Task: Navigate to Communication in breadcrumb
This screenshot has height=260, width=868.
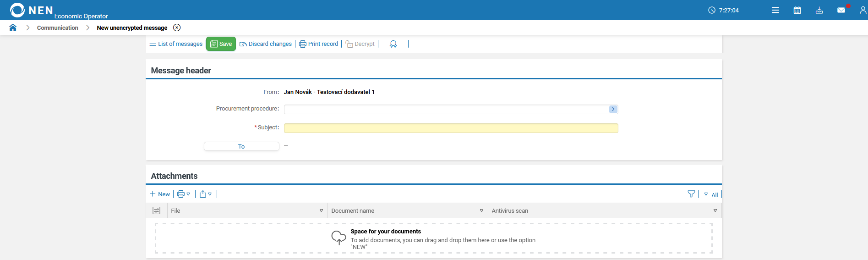Action: [x=58, y=28]
